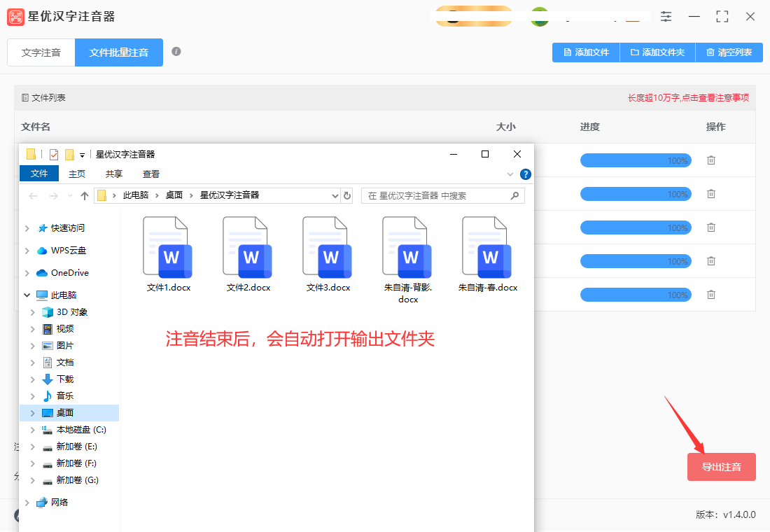
Task: Switch to the 文字注音 tab
Action: (x=41, y=52)
